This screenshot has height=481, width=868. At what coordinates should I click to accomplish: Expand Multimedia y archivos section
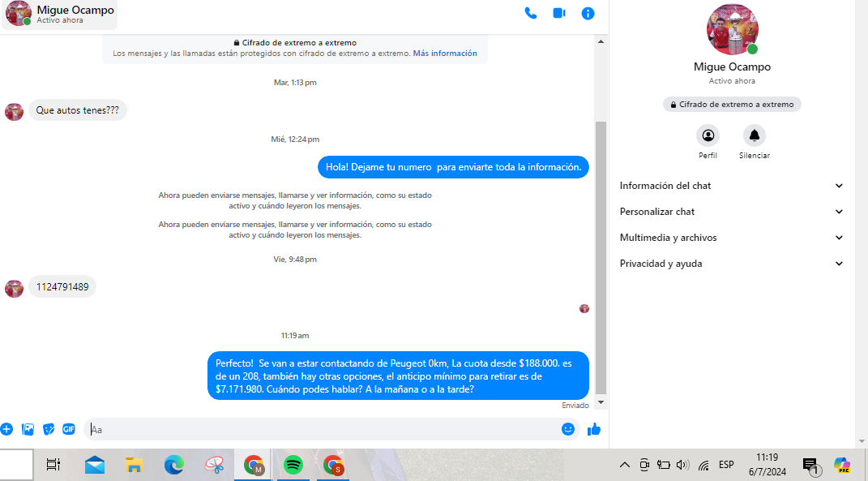(732, 238)
